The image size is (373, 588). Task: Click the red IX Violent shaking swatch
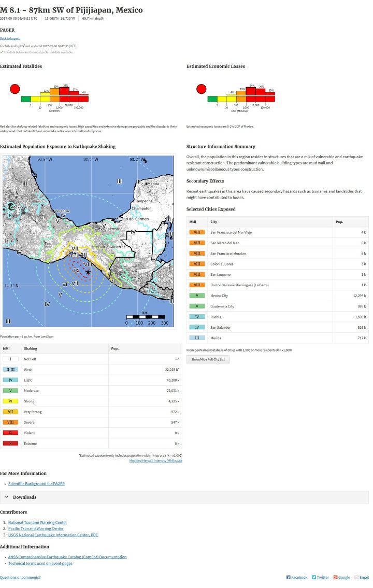click(x=10, y=433)
